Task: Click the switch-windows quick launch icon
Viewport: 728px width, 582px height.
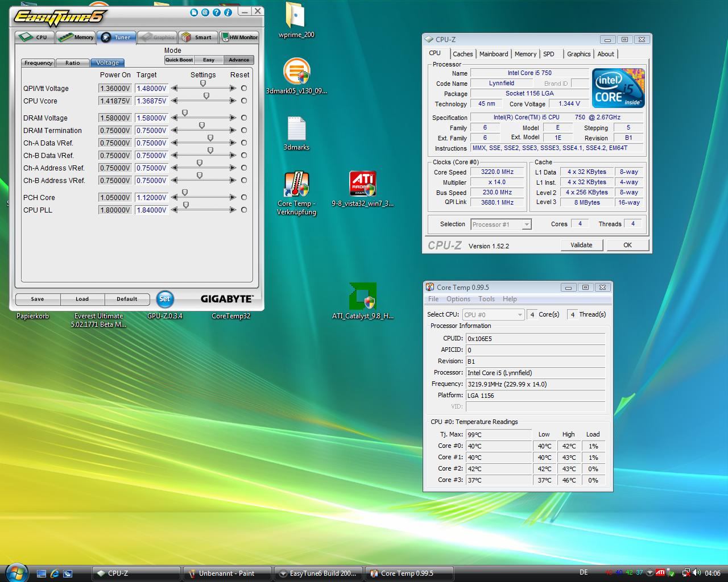Action: (68, 573)
